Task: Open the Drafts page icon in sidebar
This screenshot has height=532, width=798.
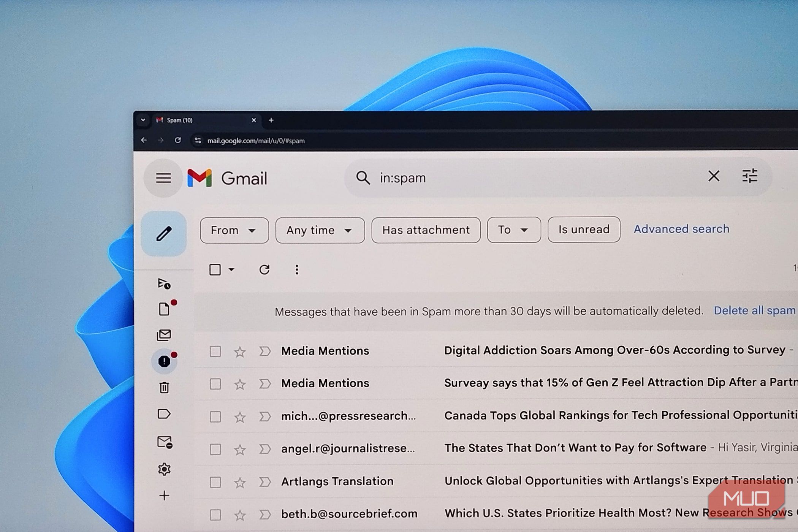Action: pos(164,309)
